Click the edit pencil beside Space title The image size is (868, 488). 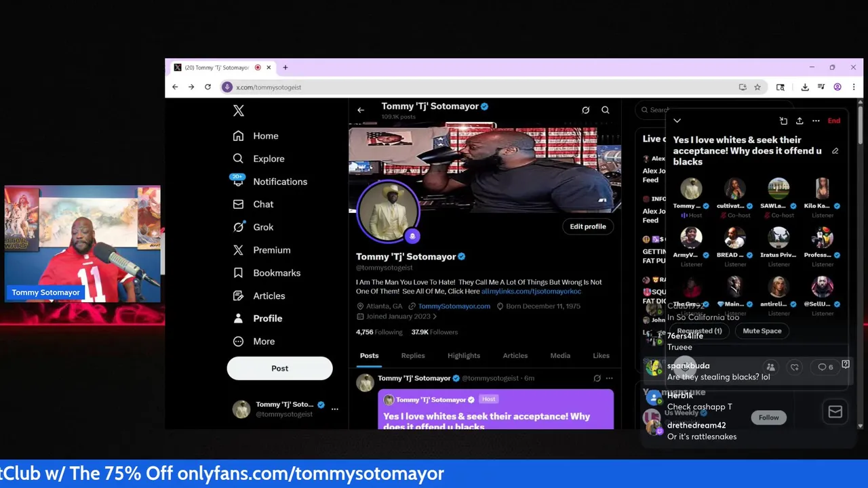pyautogui.click(x=835, y=151)
